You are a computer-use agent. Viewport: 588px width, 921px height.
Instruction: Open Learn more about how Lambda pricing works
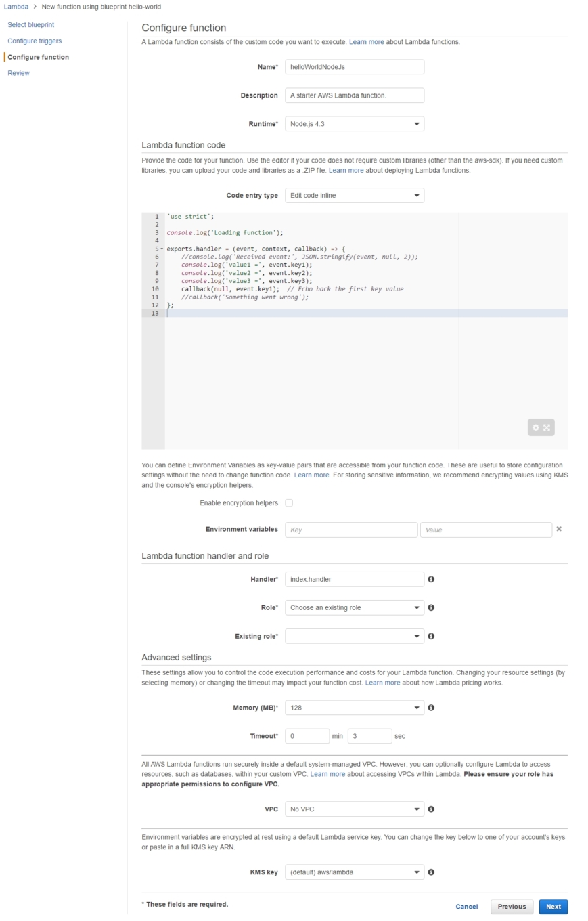(x=383, y=683)
